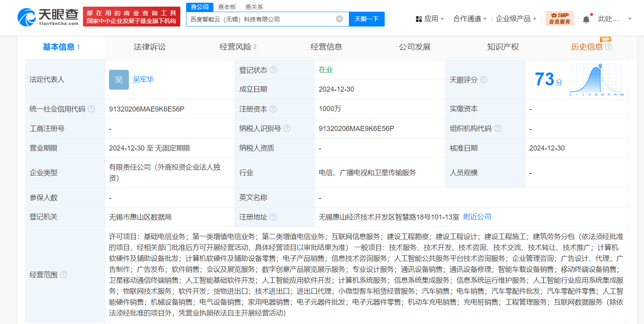644x324 pixels.
Task: Open legal representative 吴军华 link
Action: point(143,80)
